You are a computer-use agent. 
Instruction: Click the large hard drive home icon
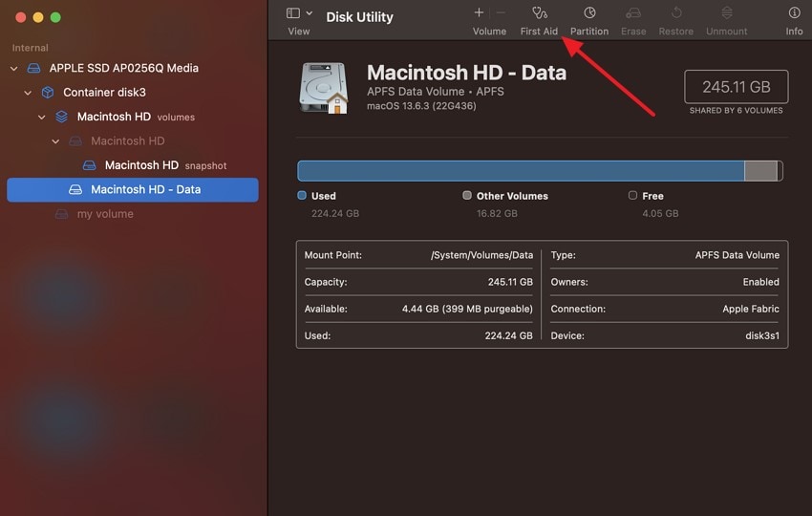click(x=324, y=88)
